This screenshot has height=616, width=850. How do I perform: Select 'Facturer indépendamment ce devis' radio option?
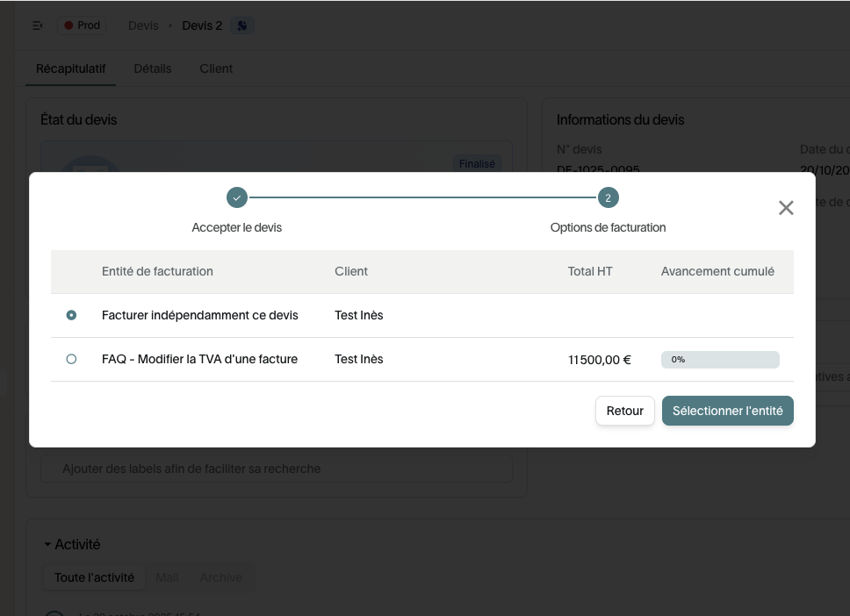pyautogui.click(x=71, y=315)
